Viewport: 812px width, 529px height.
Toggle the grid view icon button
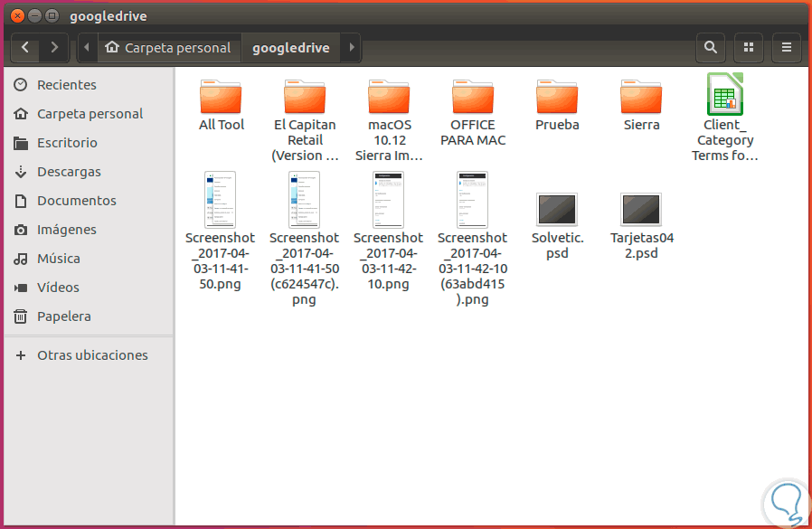[x=749, y=48]
